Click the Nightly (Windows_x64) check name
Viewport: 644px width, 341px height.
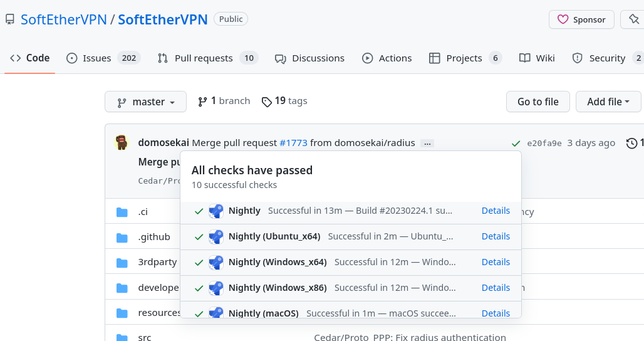click(278, 262)
